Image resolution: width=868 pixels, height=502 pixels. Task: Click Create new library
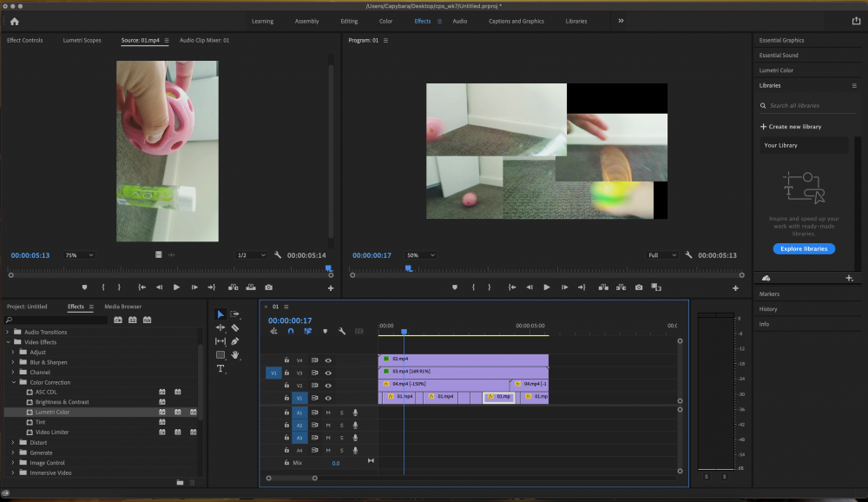pyautogui.click(x=791, y=126)
